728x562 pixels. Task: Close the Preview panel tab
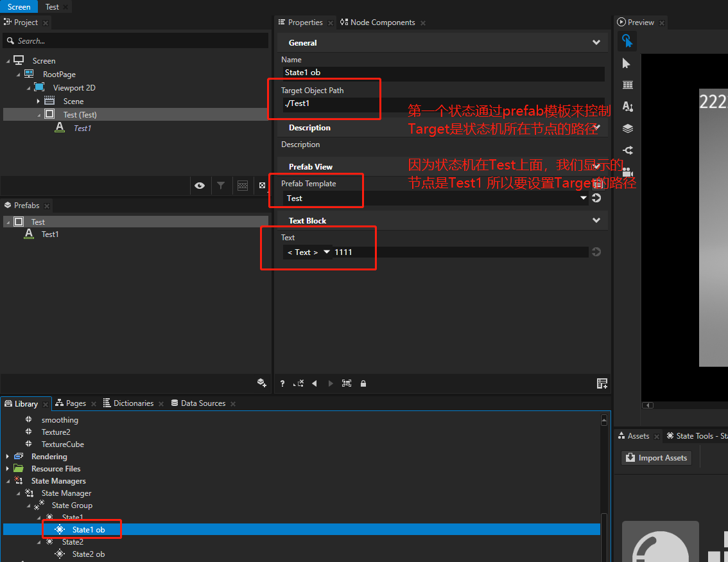pos(662,22)
